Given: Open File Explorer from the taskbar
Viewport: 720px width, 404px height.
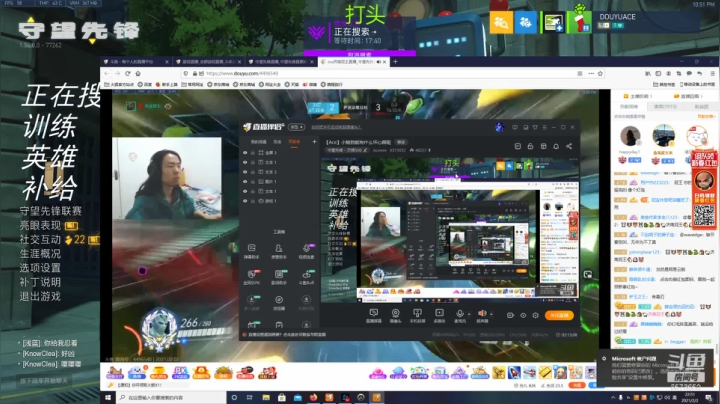Looking at the screenshot, I should 266,398.
